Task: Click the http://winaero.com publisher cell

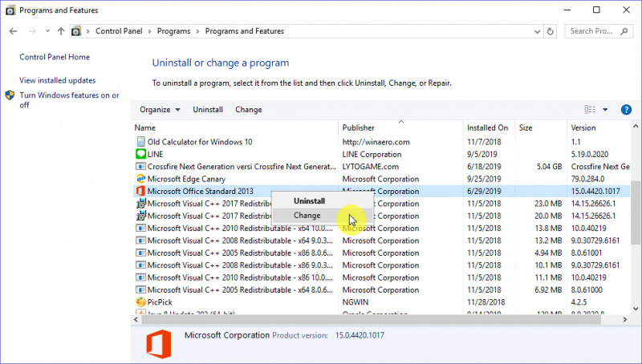Action: point(376,142)
